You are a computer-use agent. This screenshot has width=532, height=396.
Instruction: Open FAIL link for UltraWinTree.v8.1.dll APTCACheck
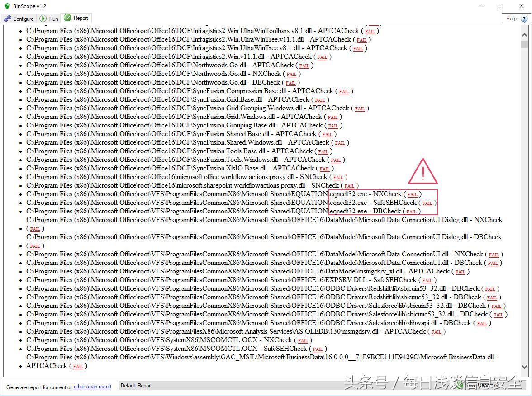[x=358, y=49]
